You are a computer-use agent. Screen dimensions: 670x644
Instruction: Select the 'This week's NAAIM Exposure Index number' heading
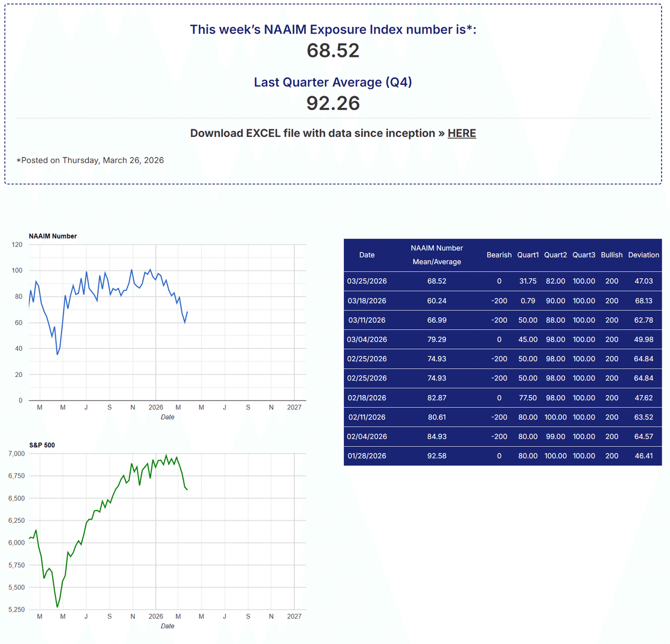point(333,30)
